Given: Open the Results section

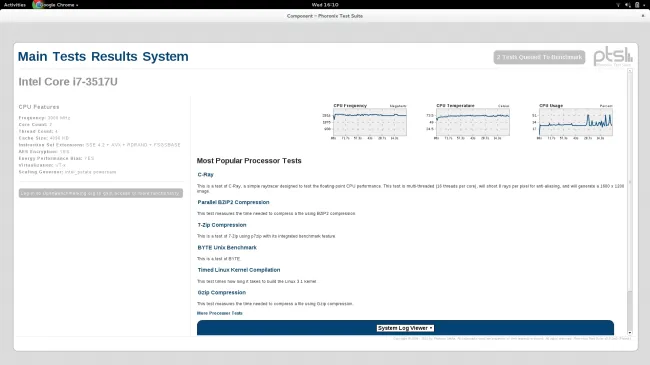Looking at the screenshot, I should click(x=114, y=56).
